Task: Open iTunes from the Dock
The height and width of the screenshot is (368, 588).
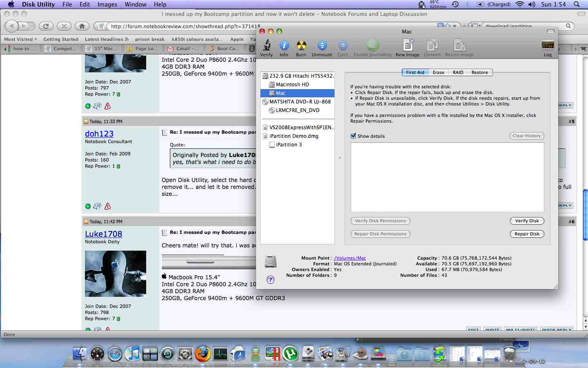Action: (132, 354)
